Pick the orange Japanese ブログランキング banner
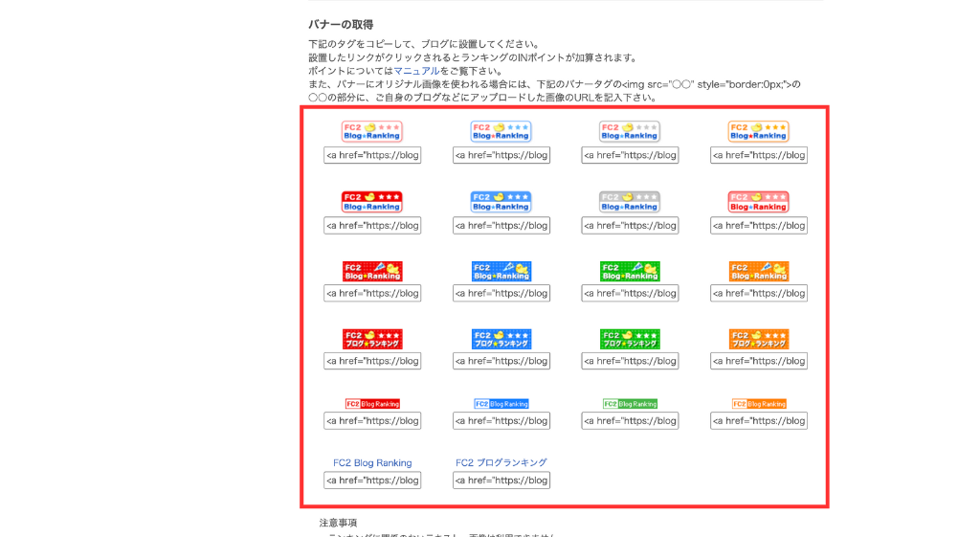Viewport: 980px width, 537px height. [759, 339]
